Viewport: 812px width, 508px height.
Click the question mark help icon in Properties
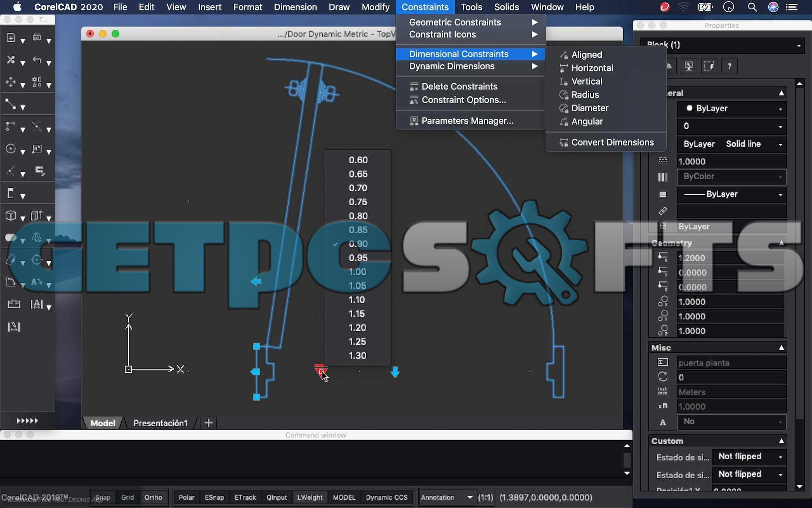point(729,66)
